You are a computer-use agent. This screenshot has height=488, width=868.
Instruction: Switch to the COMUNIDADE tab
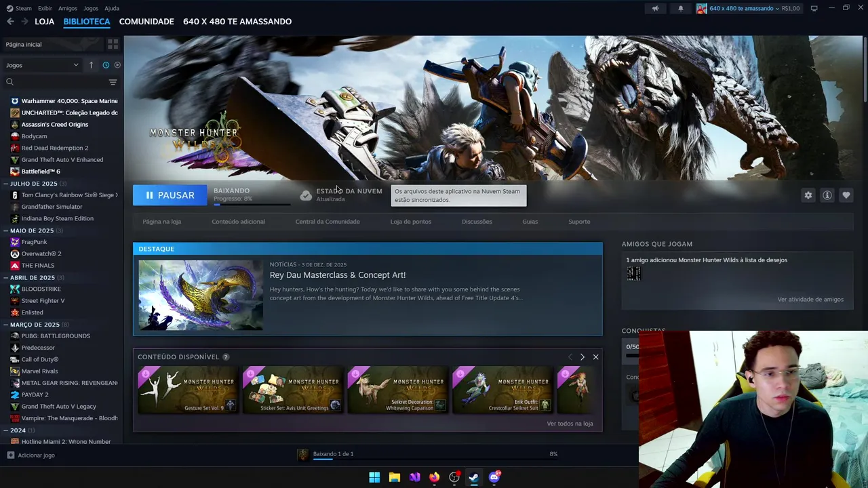click(146, 22)
